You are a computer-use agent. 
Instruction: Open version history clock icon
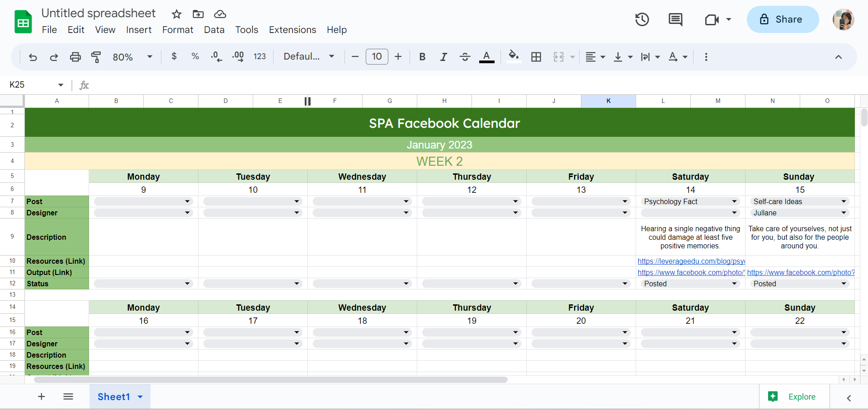(642, 19)
